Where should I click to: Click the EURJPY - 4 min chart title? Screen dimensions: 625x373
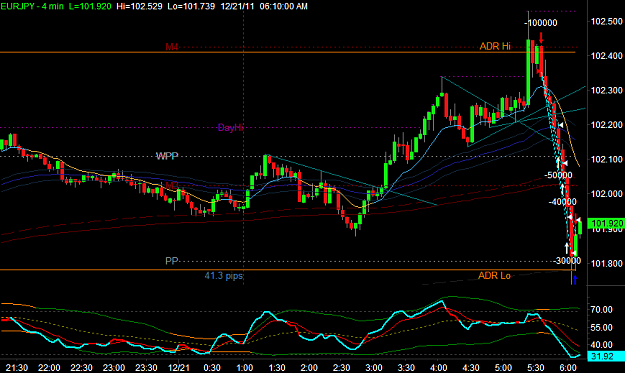coord(32,6)
